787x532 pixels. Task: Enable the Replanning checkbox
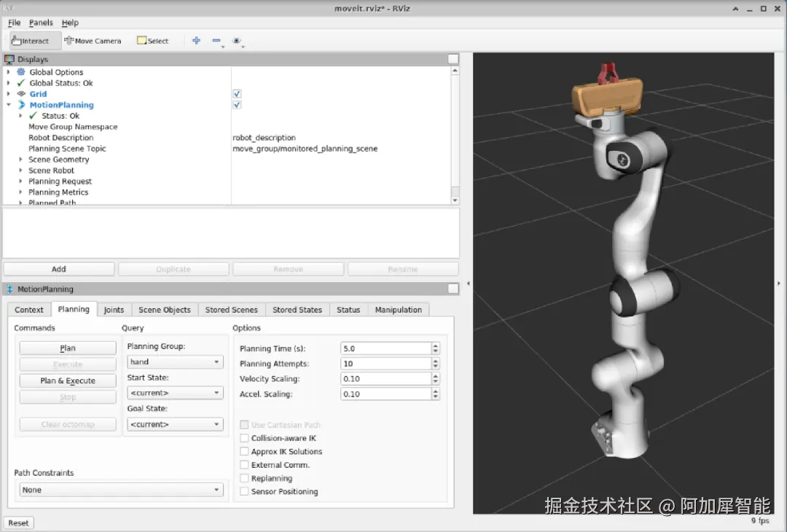click(244, 478)
